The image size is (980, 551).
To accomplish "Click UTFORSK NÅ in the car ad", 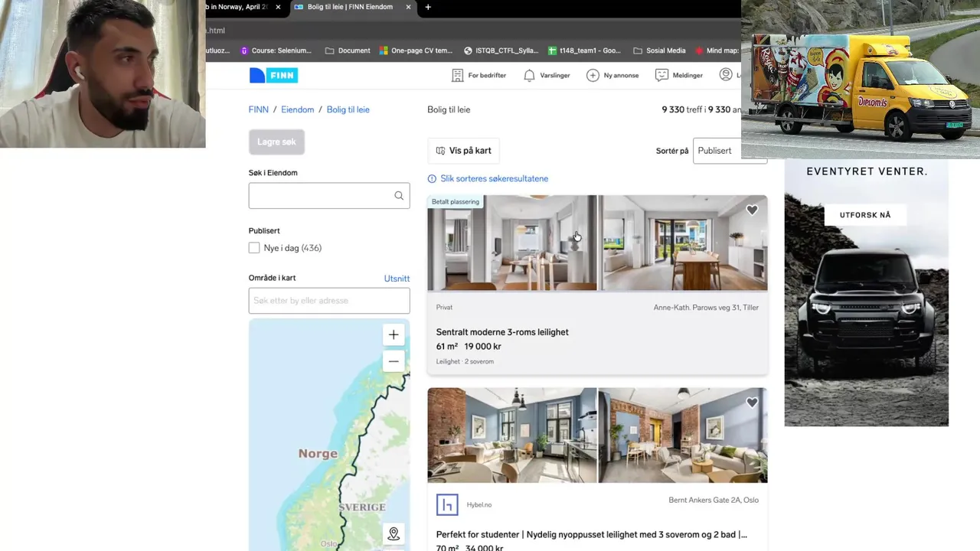I will (865, 215).
